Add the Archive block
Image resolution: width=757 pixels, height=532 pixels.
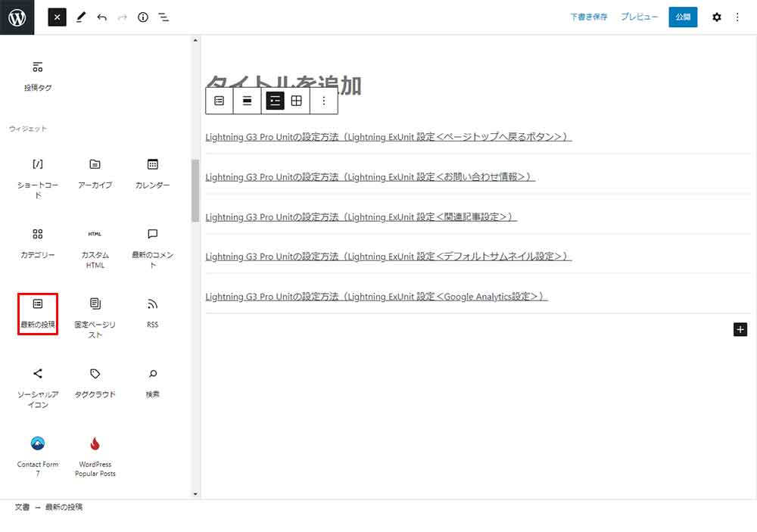click(95, 173)
